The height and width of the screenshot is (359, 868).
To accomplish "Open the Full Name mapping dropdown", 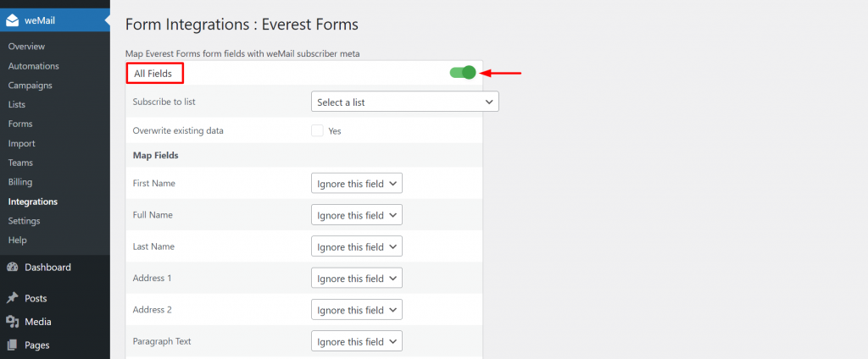I will point(357,214).
